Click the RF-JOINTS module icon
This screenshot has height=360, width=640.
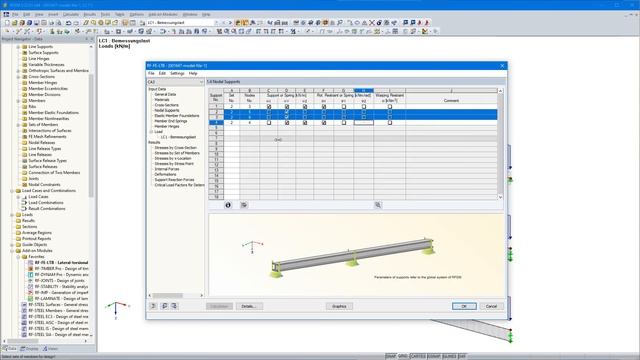31,281
